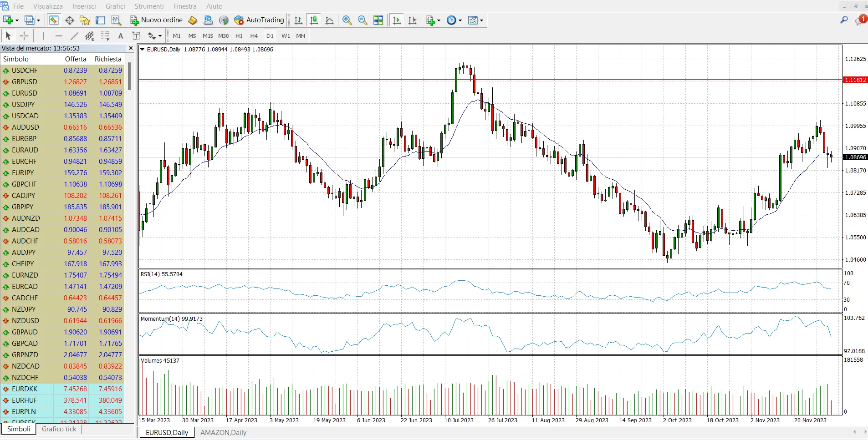Toggle chart auto scroll

397,20
